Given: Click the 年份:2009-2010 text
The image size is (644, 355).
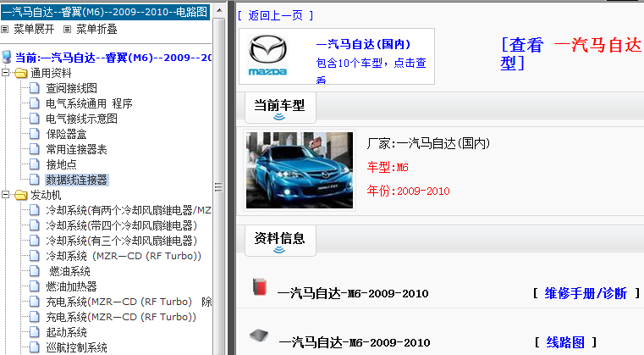Looking at the screenshot, I should point(408,191).
